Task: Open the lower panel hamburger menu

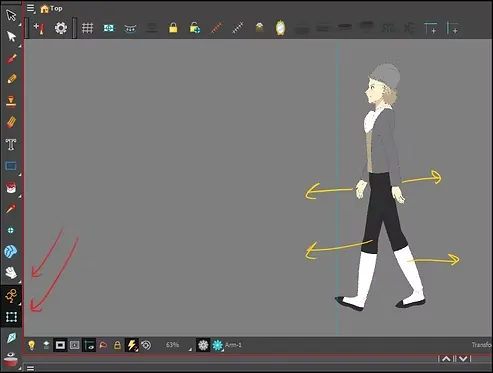Action: pyautogui.click(x=30, y=368)
